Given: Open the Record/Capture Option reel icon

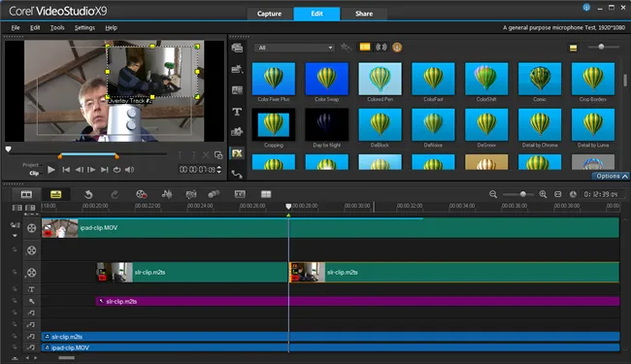Looking at the screenshot, I should [x=141, y=194].
